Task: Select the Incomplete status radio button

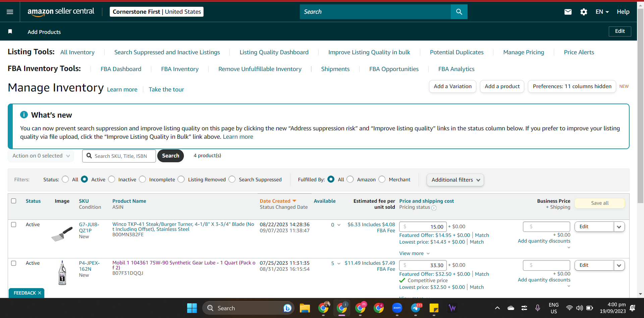Action: coord(143,179)
